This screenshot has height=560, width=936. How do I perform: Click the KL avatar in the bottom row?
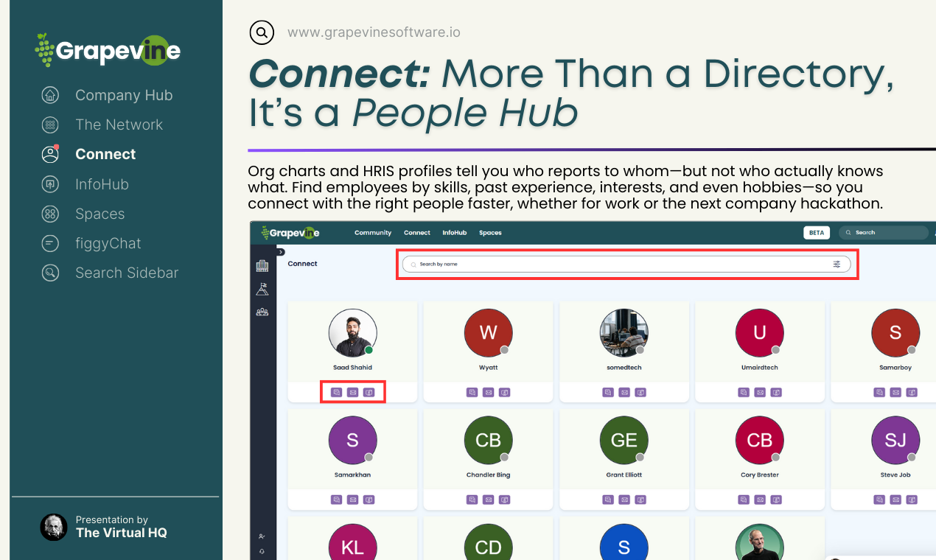(352, 542)
